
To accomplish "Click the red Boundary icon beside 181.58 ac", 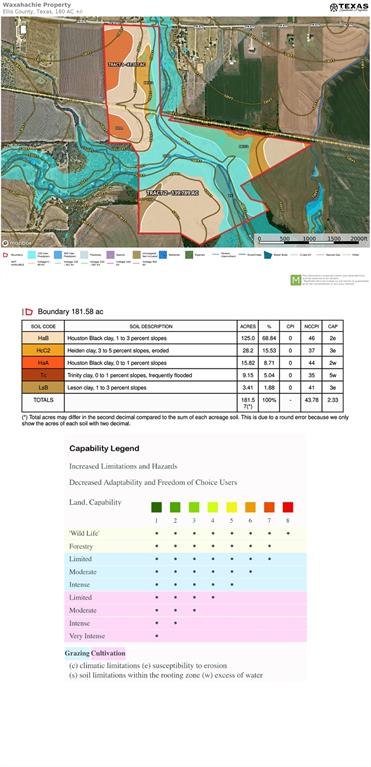I will tap(28, 311).
